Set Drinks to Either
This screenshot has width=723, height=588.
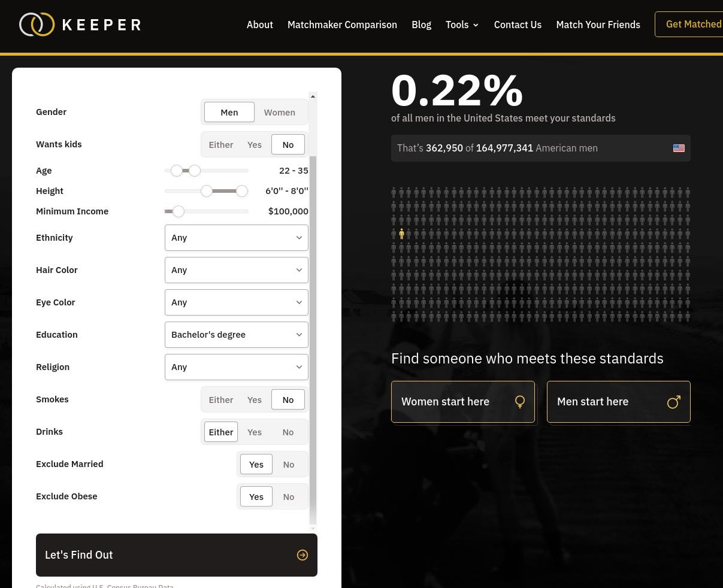coord(221,432)
